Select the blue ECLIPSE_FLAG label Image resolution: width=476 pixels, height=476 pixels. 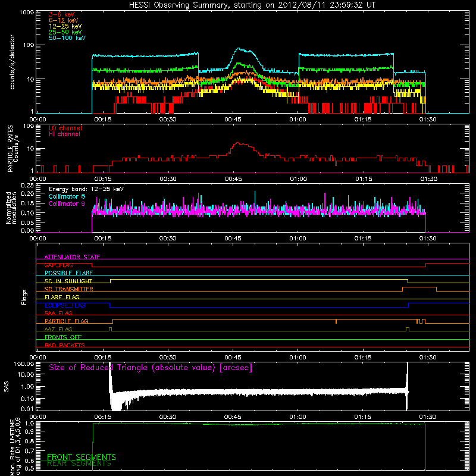coord(65,305)
